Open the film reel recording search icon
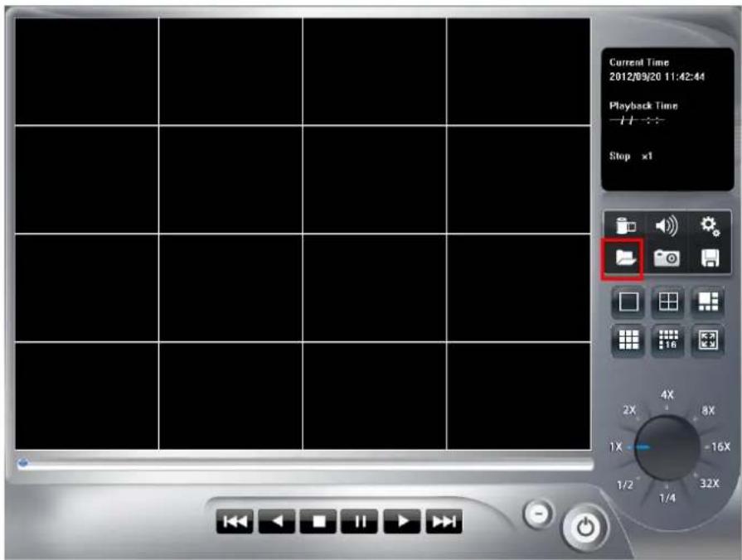This screenshot has width=742, height=560. click(626, 225)
